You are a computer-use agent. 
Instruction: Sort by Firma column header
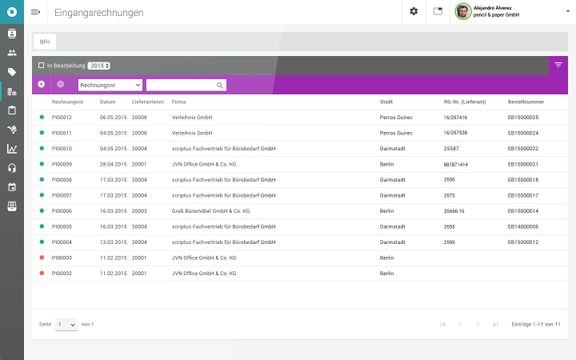click(179, 102)
